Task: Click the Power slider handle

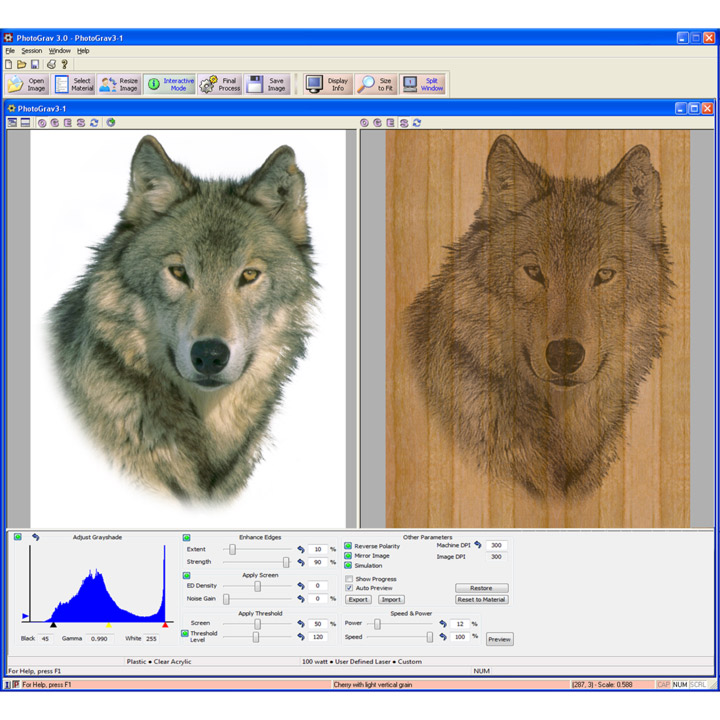Action: pos(377,624)
